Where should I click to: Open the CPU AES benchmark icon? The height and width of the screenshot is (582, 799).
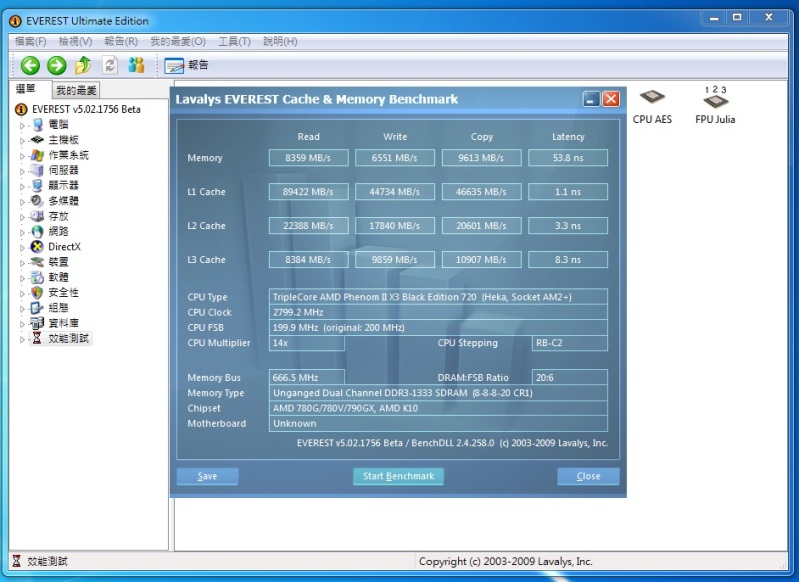(x=652, y=107)
